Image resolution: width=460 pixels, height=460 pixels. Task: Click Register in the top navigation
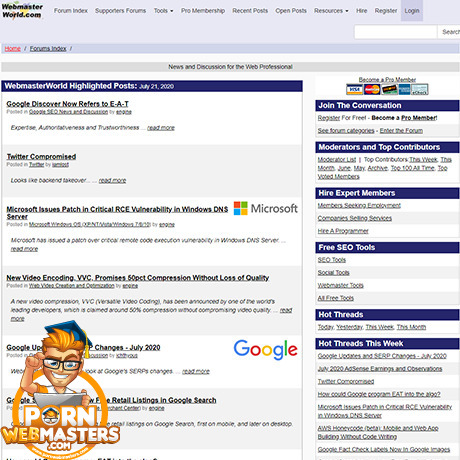[386, 11]
